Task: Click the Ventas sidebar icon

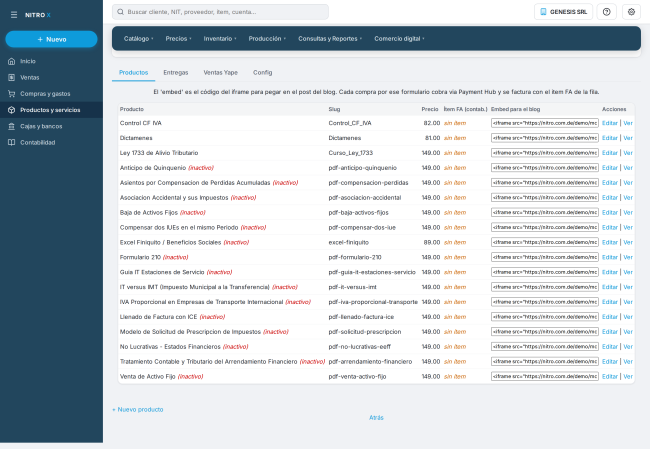Action: (x=12, y=78)
